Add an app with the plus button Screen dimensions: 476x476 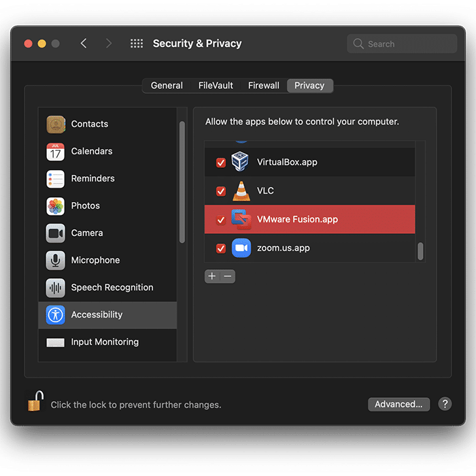[212, 276]
